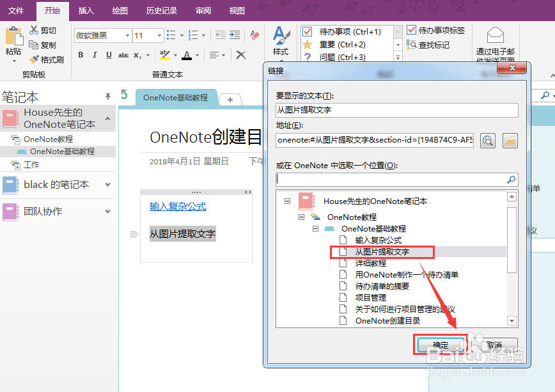This screenshot has height=392, width=555.
Task: Apply the font color swatch
Action: point(187,55)
